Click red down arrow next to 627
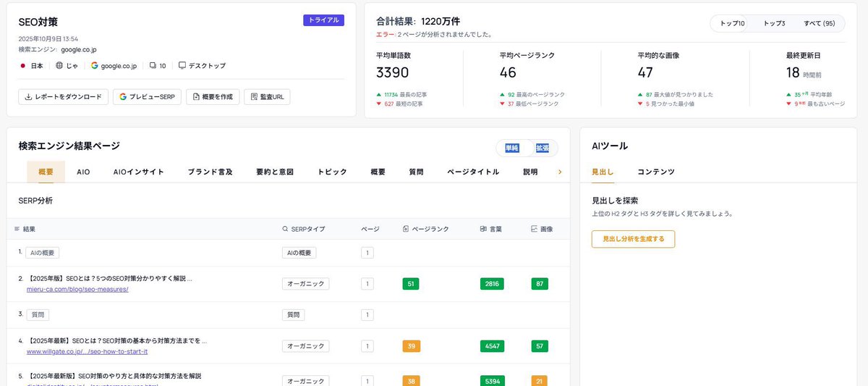 [379, 104]
